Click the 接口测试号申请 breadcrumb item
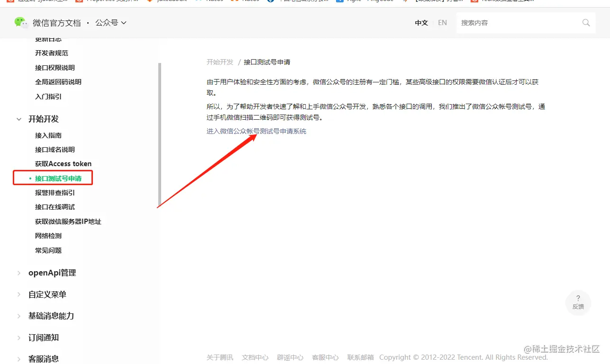The image size is (610, 364). tap(267, 62)
